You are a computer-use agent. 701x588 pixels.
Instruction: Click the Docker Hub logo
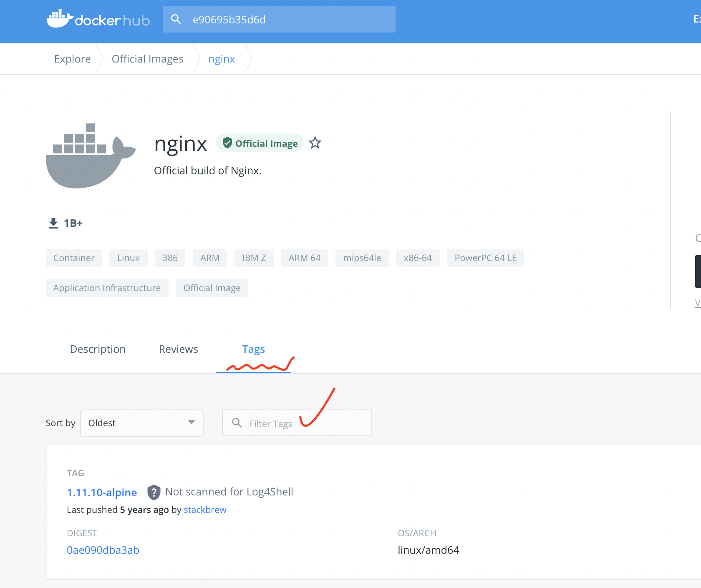tap(98, 19)
